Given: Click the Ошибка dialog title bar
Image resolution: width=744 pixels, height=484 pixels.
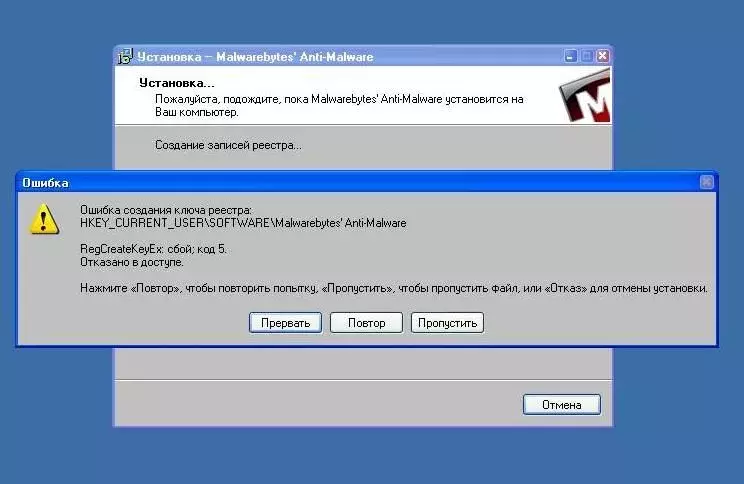Looking at the screenshot, I should [x=366, y=183].
